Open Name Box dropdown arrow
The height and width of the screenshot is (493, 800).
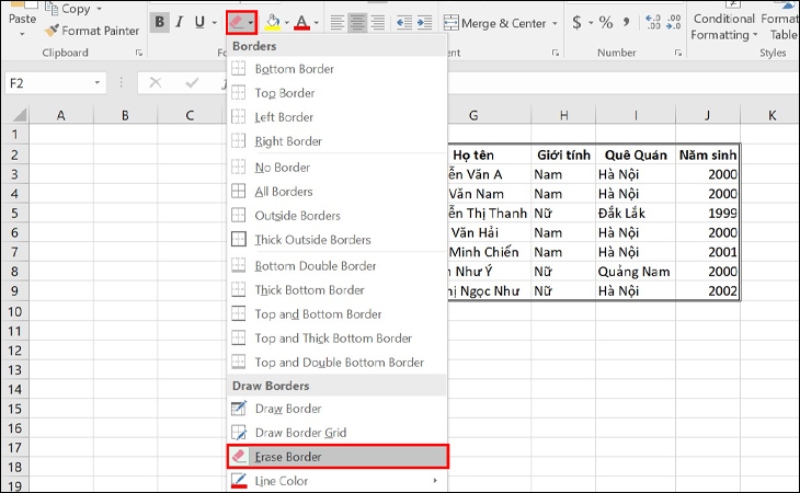click(97, 83)
